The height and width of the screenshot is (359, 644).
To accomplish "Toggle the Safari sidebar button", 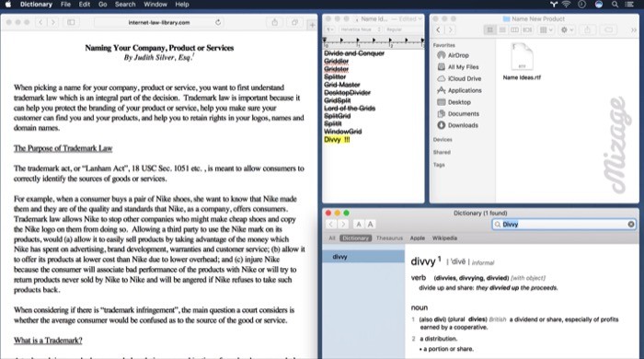I will click(71, 22).
